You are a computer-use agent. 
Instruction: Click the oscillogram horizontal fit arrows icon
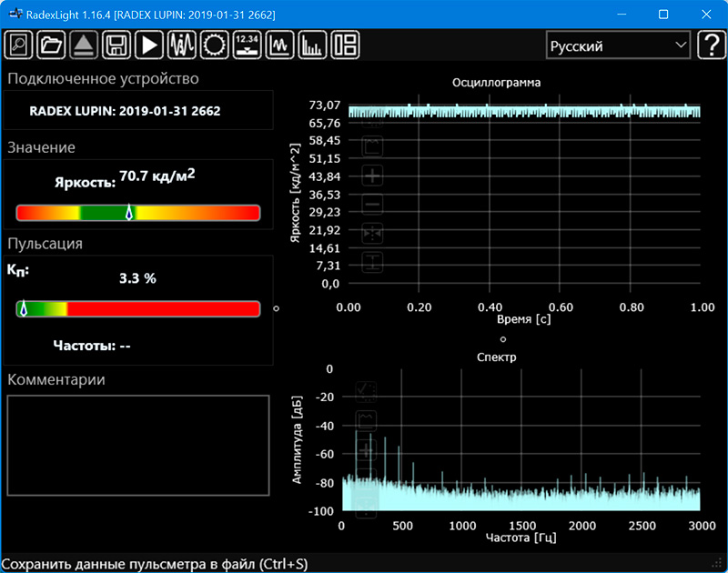point(373,234)
